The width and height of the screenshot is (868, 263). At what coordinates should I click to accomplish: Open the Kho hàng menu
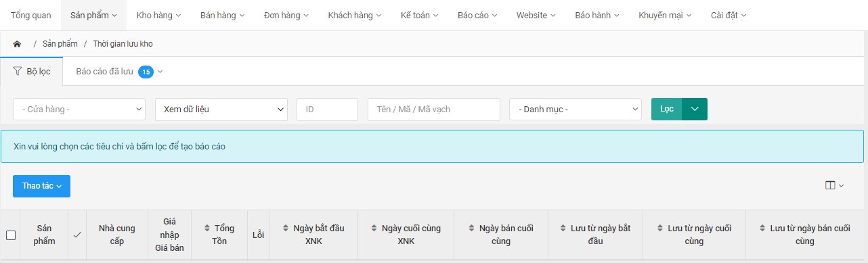[x=158, y=15]
